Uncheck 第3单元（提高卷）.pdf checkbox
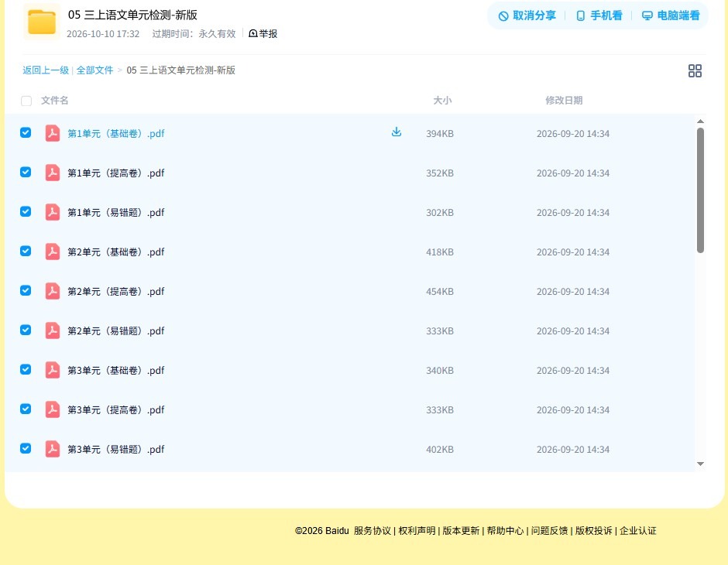Viewport: 728px width, 565px height. 26,409
